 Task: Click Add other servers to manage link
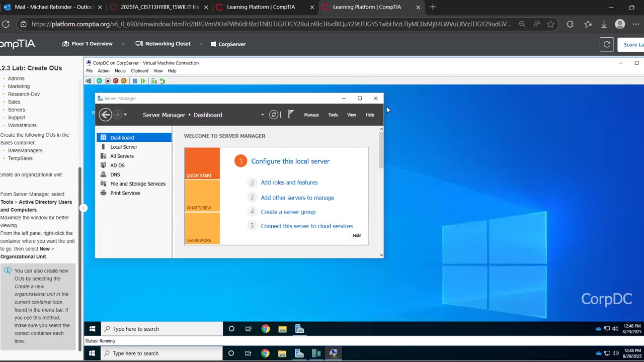coord(297,198)
